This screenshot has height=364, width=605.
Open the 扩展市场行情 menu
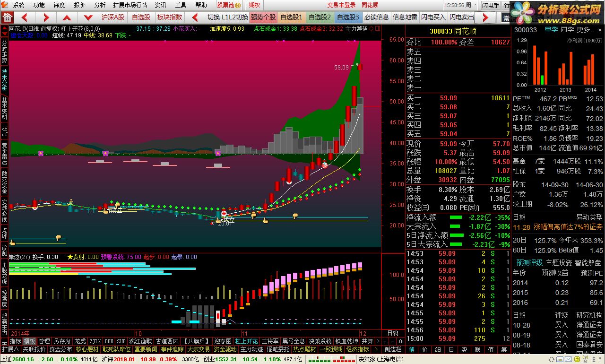130,5
